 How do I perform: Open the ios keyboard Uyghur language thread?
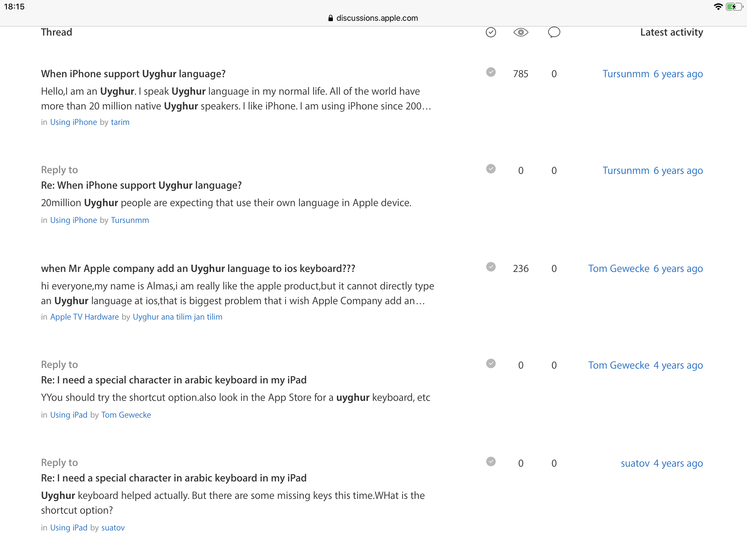pyautogui.click(x=198, y=269)
